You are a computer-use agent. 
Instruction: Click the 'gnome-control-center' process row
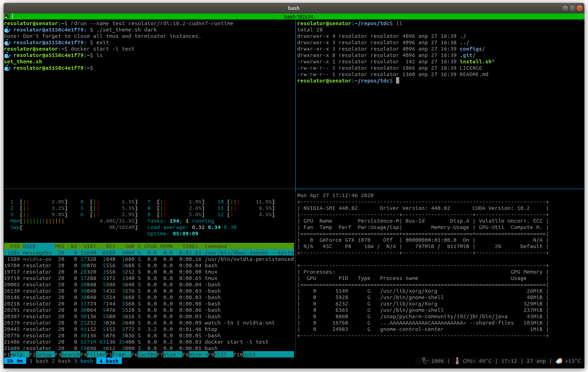point(423,329)
